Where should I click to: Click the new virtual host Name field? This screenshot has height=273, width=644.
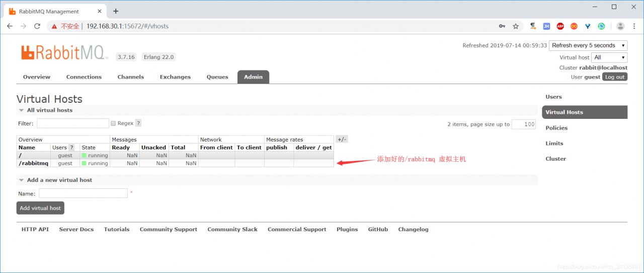point(83,193)
